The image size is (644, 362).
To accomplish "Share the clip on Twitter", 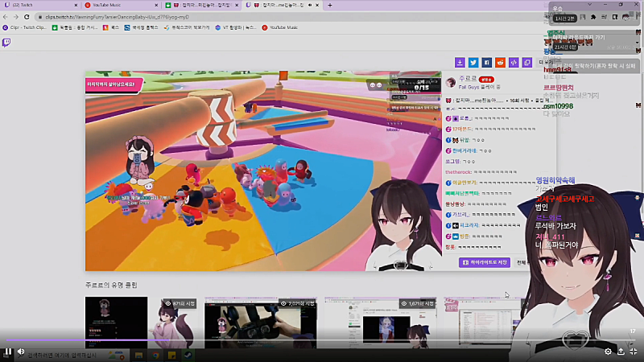I will (473, 62).
